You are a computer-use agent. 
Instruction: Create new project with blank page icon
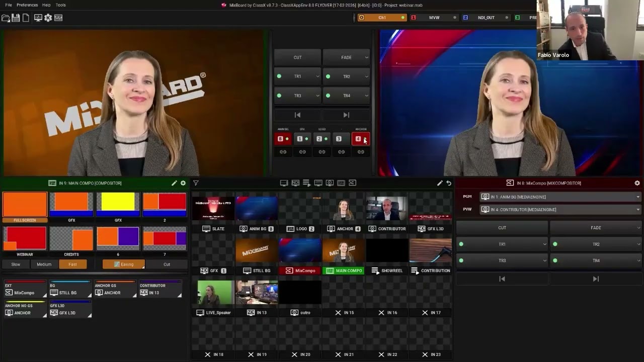pos(26,18)
